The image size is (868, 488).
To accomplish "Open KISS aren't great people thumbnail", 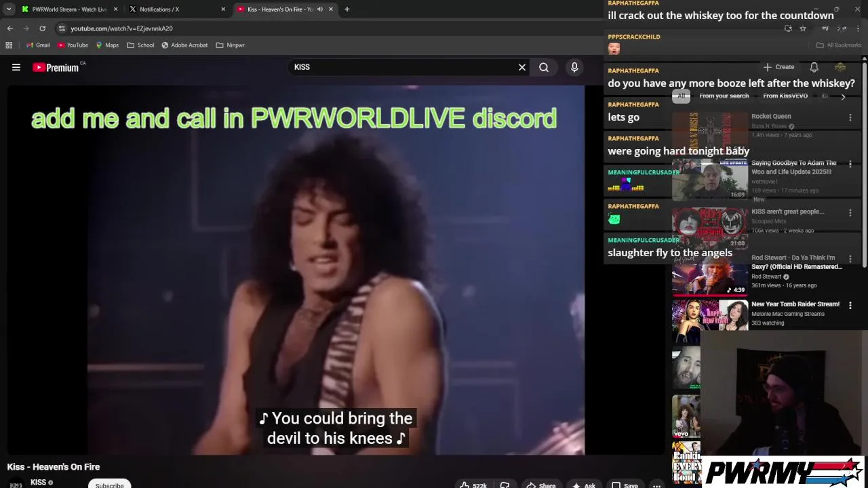I will [710, 228].
